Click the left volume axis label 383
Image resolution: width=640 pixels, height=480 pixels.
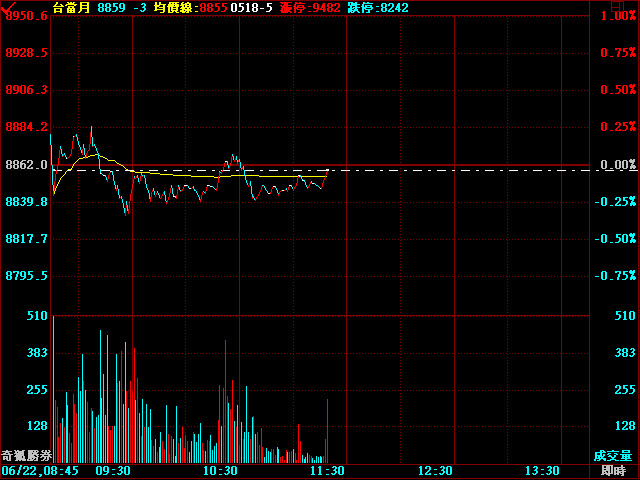click(x=37, y=353)
